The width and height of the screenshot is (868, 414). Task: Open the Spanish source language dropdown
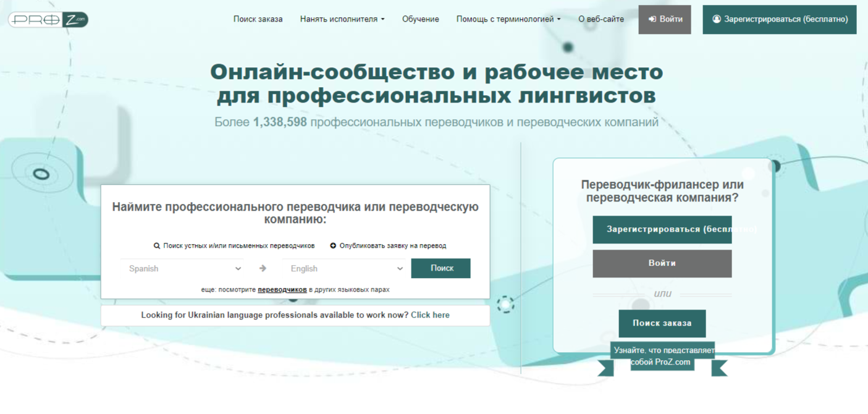tap(184, 269)
